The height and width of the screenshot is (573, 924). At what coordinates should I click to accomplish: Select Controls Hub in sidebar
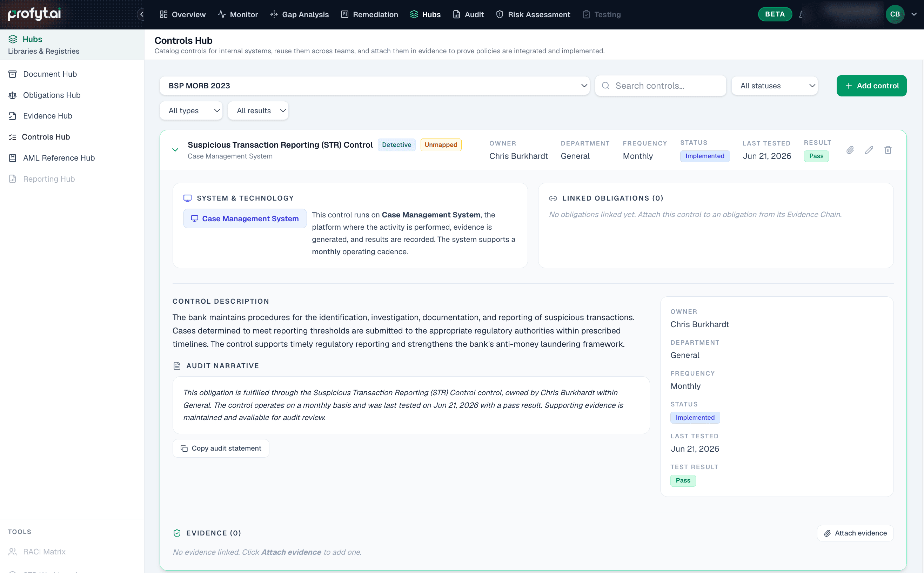pos(46,137)
